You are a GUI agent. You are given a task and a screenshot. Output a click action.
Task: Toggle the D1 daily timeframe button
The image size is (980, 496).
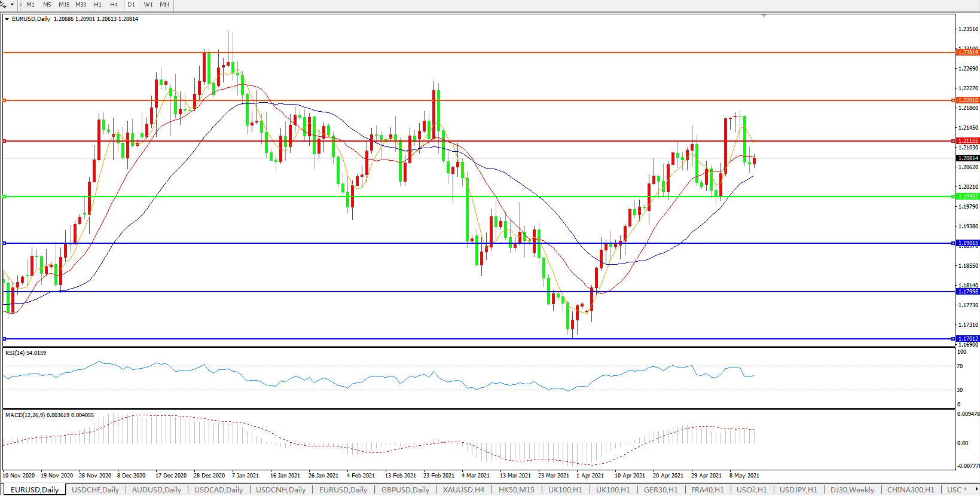pos(132,5)
